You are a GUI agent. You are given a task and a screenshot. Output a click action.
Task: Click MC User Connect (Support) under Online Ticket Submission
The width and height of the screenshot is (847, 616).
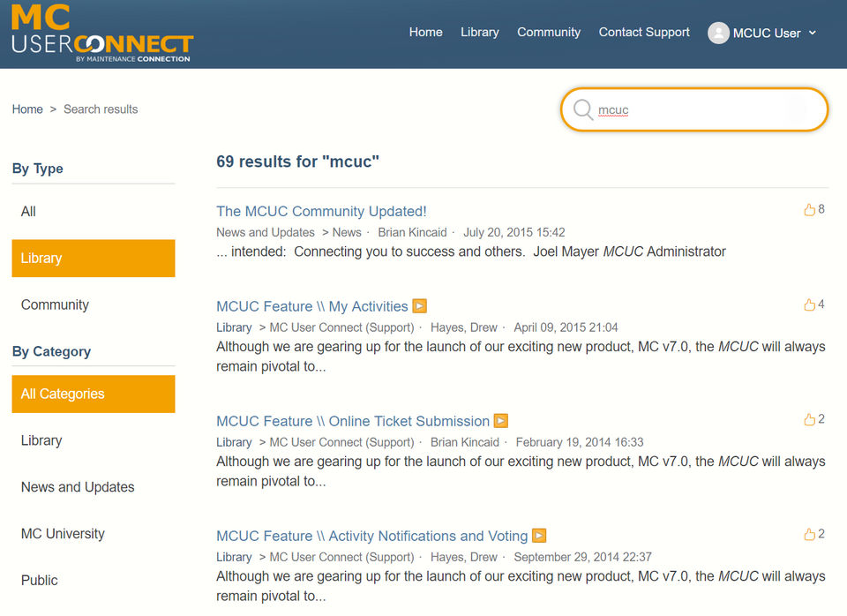tap(341, 442)
